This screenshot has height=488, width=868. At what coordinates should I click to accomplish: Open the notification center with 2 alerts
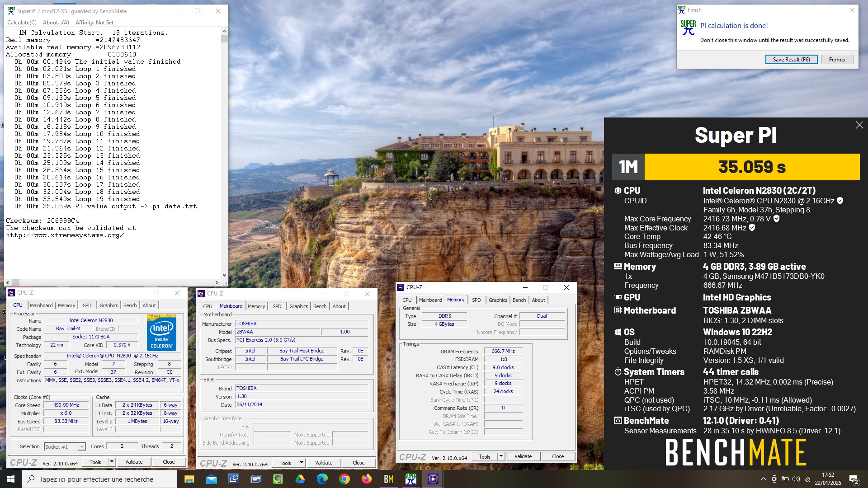[x=854, y=479]
